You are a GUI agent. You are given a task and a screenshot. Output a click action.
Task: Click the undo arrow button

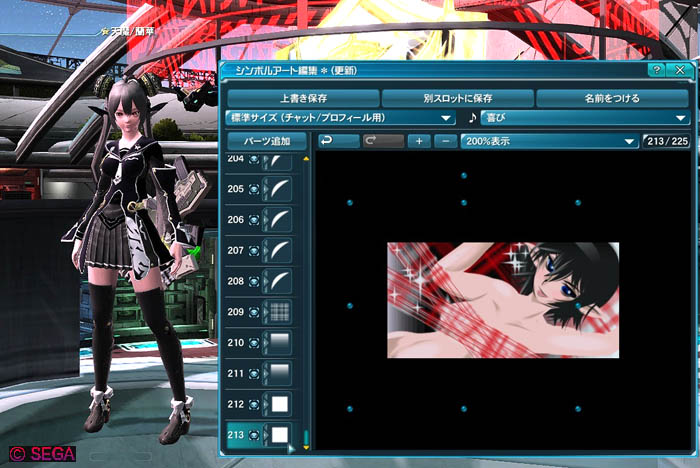tap(338, 141)
